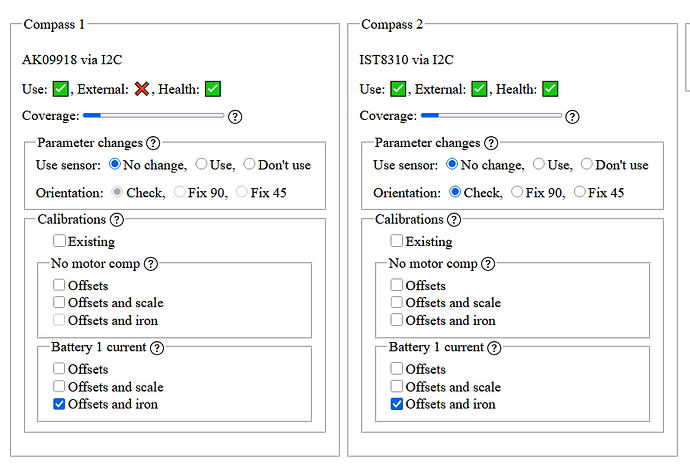Enable Existing calibration checkbox for Compass 1
This screenshot has width=690, height=464.
(59, 241)
